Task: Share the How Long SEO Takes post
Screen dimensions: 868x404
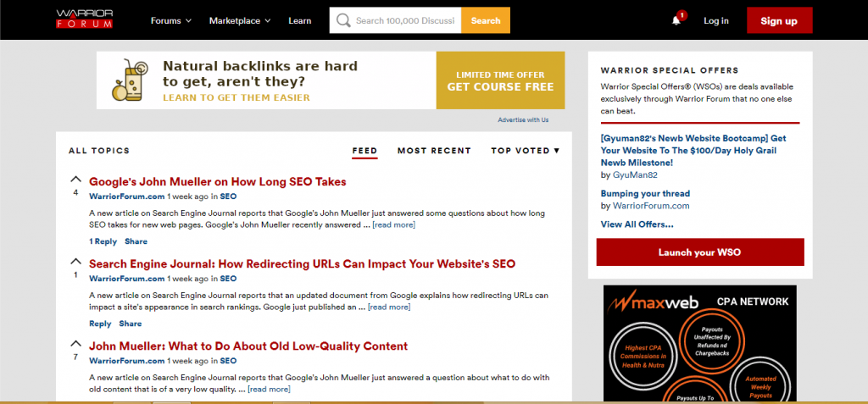Action: click(x=136, y=241)
